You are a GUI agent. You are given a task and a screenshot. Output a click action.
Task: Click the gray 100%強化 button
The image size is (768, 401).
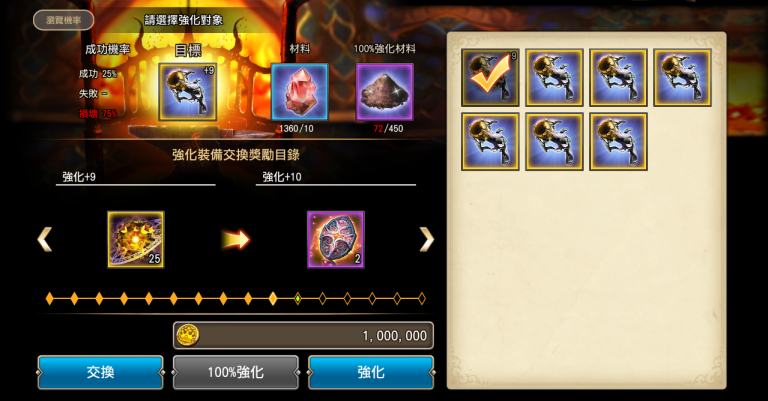tap(236, 372)
